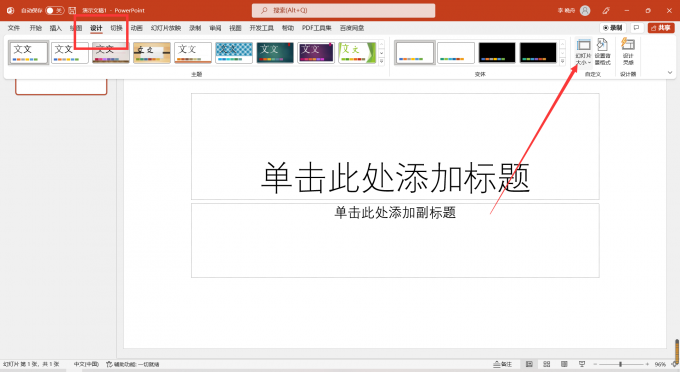The image size is (680, 372).
Task: Click the 录制 (Record) button at right
Action: pos(613,28)
